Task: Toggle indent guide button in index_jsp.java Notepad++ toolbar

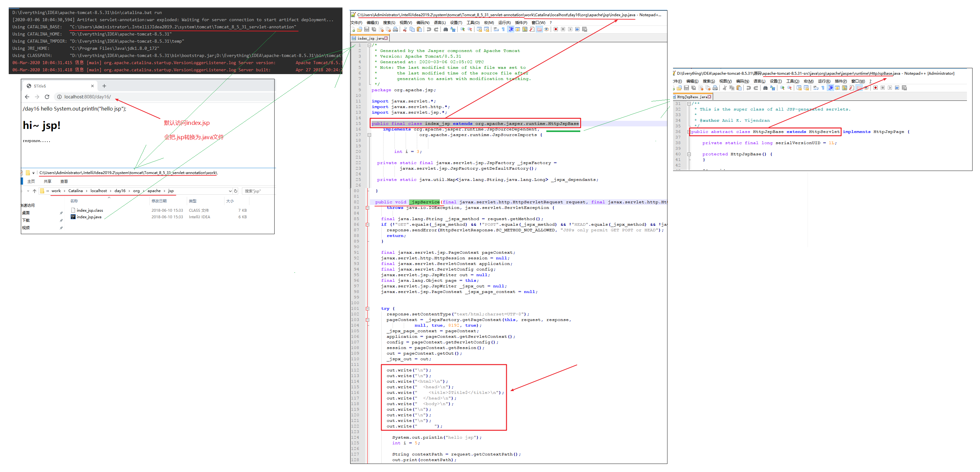Action: click(511, 29)
